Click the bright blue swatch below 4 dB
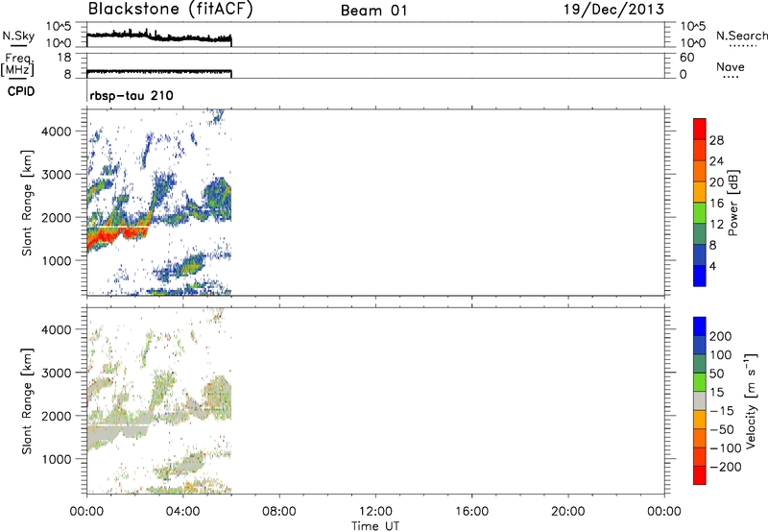 [x=700, y=276]
